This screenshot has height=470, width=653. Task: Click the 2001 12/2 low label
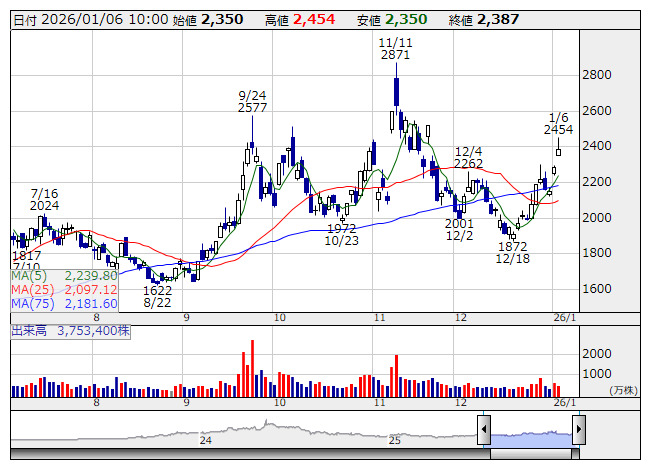pos(459,230)
